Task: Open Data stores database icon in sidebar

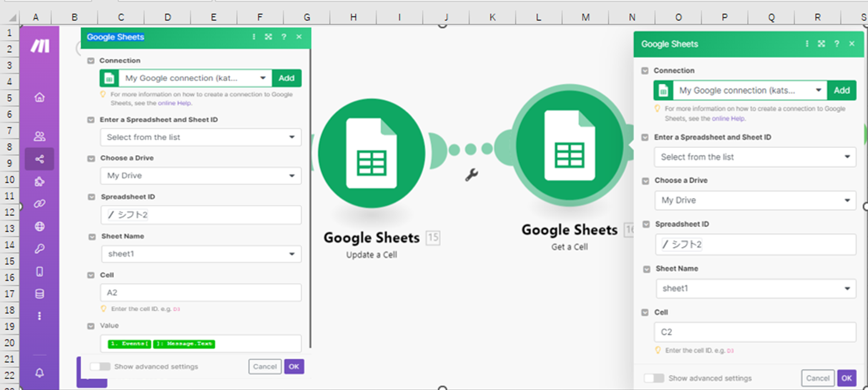Action: click(40, 294)
